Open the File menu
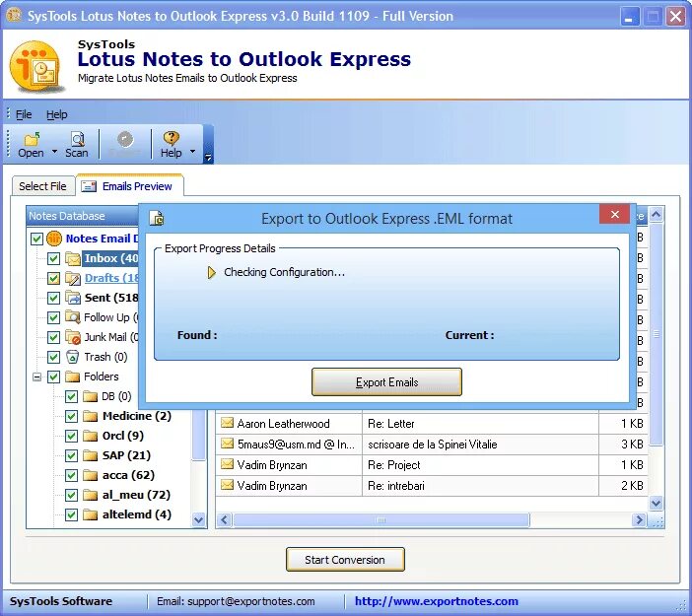Screen dimensions: 692x616 click(x=24, y=114)
